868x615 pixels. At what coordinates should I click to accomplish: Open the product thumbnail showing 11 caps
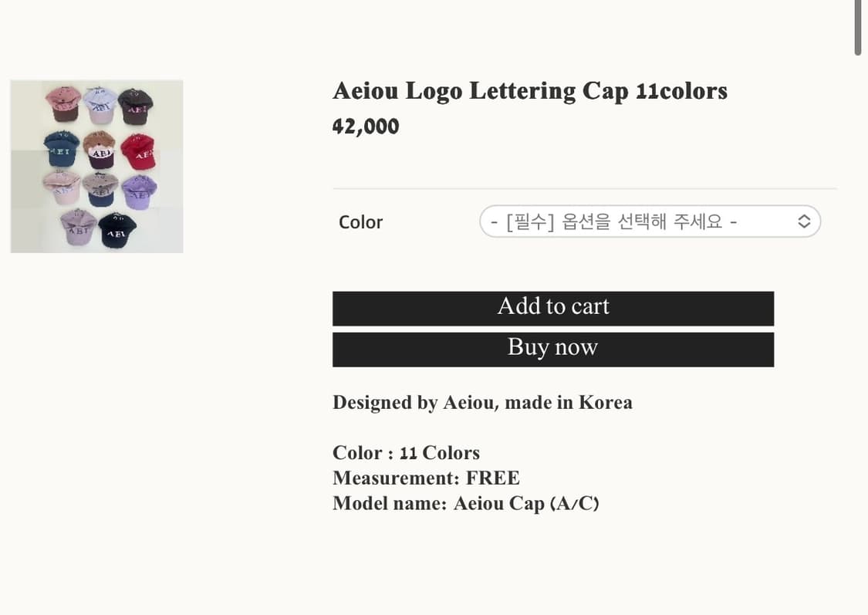(96, 166)
